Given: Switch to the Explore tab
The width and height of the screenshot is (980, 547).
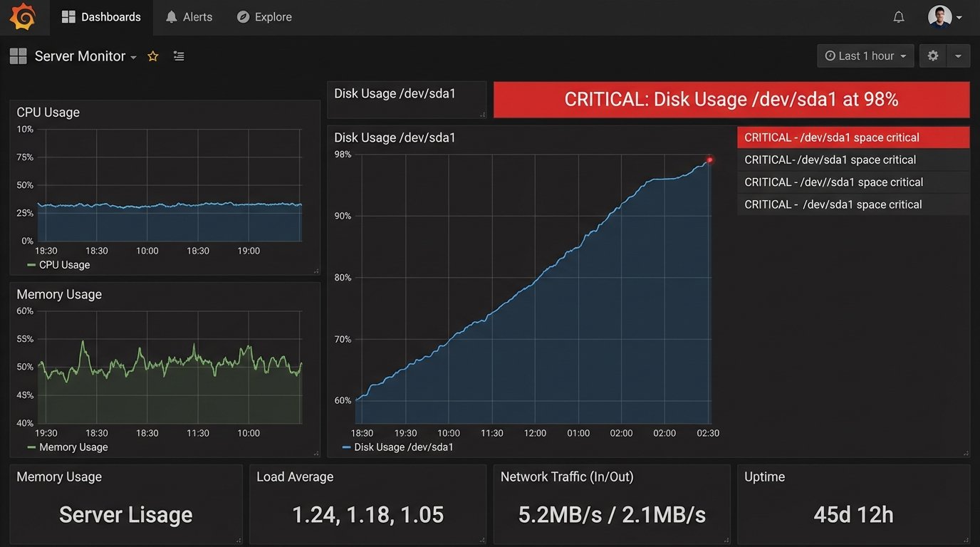Looking at the screenshot, I should tap(264, 17).
